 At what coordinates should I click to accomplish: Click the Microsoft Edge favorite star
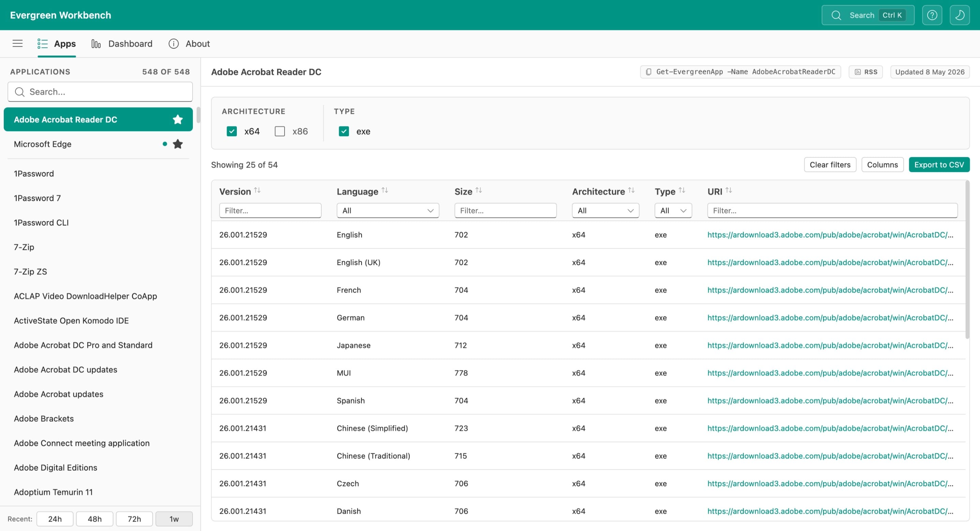[178, 144]
